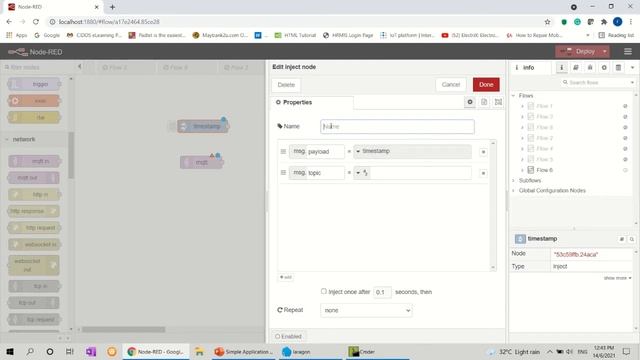Viewport: 640px width, 360px height.
Task: Select the http in node in palette
Action: (x=34, y=195)
